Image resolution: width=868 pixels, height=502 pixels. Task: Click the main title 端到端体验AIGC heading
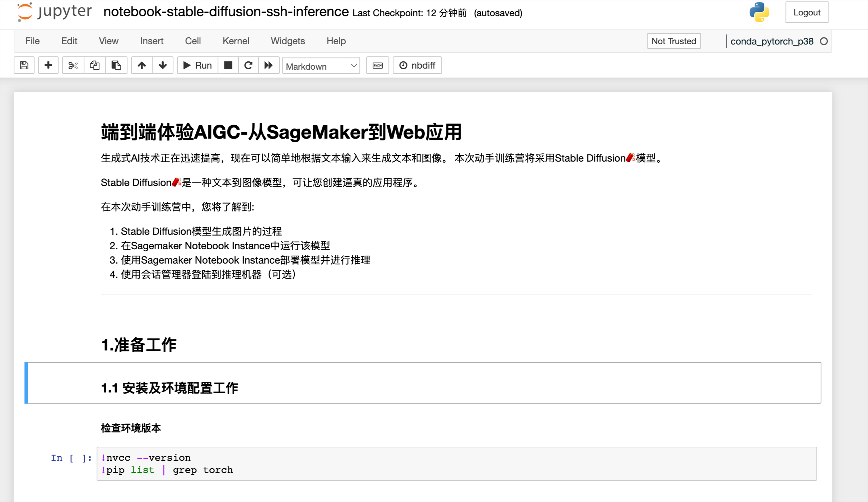tap(281, 132)
